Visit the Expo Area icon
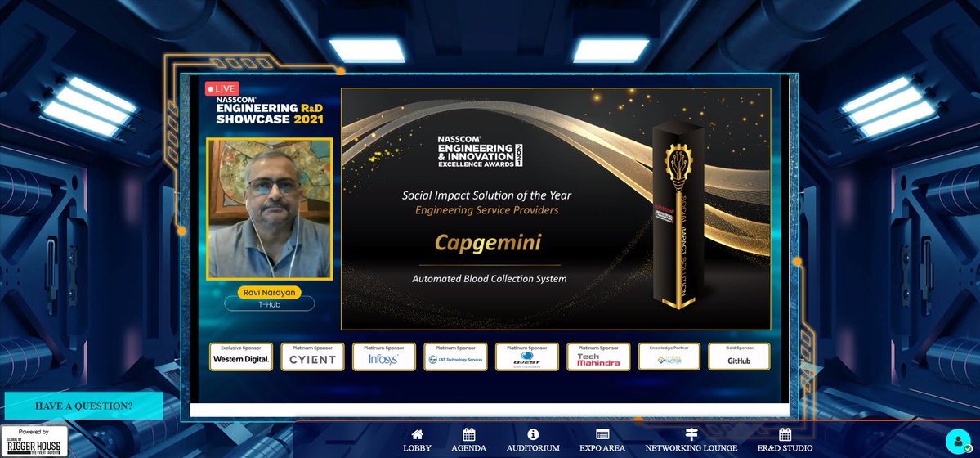980x458 pixels. click(x=602, y=434)
